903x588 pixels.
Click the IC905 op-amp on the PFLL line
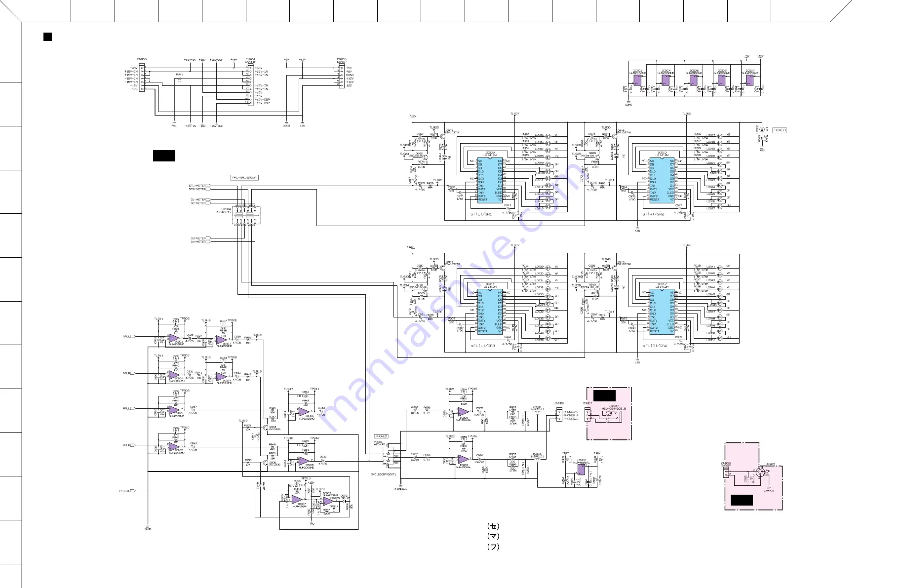(x=175, y=410)
